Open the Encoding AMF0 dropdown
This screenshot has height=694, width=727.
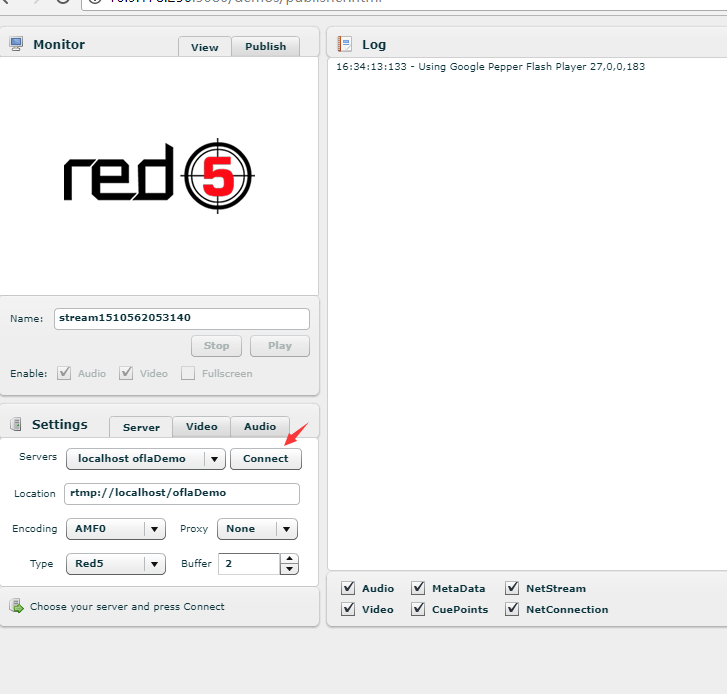pos(116,529)
